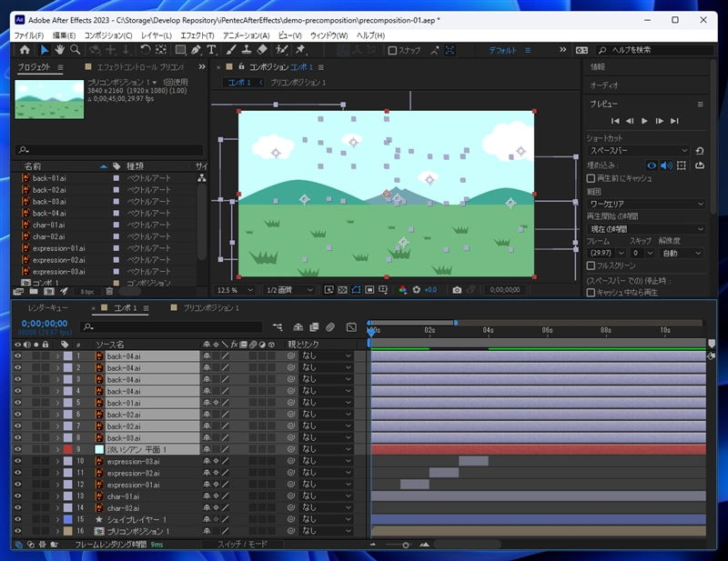Select the Rectangle shape tool

(180, 50)
